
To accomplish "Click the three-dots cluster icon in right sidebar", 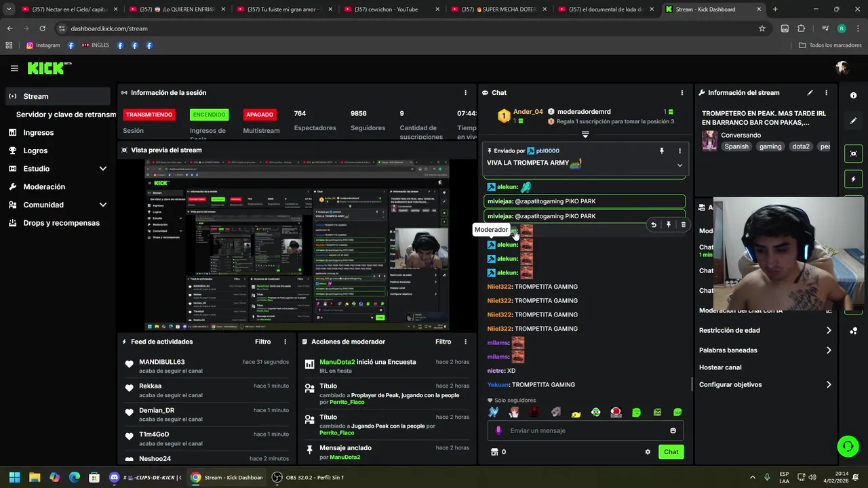I will click(853, 331).
